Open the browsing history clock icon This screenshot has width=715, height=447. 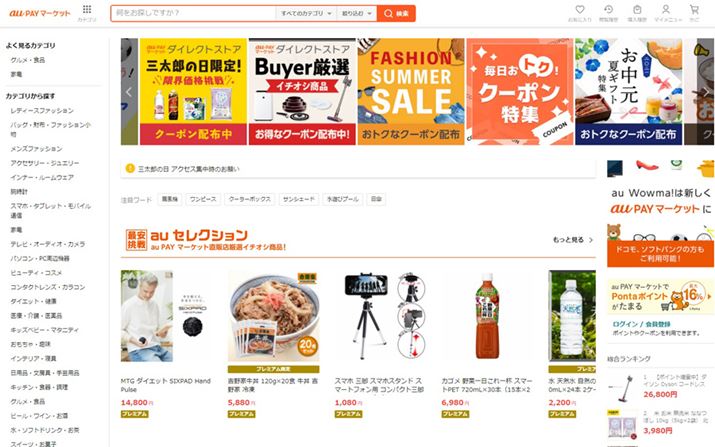point(608,10)
